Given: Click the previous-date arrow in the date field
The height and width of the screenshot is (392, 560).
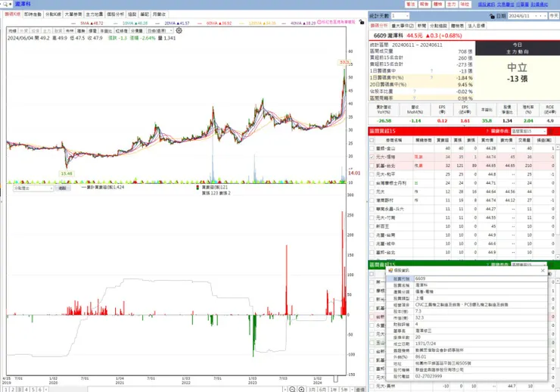Looking at the screenshot, I should (541, 16).
